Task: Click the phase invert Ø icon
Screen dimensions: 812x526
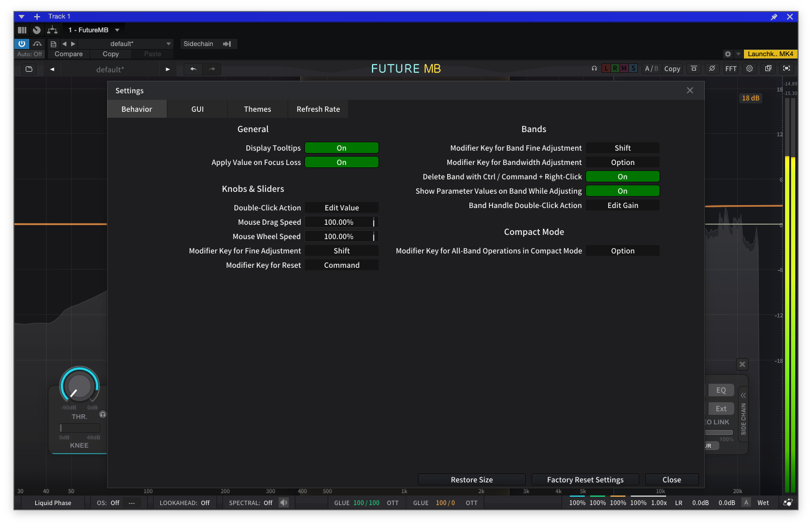Action: [712, 69]
